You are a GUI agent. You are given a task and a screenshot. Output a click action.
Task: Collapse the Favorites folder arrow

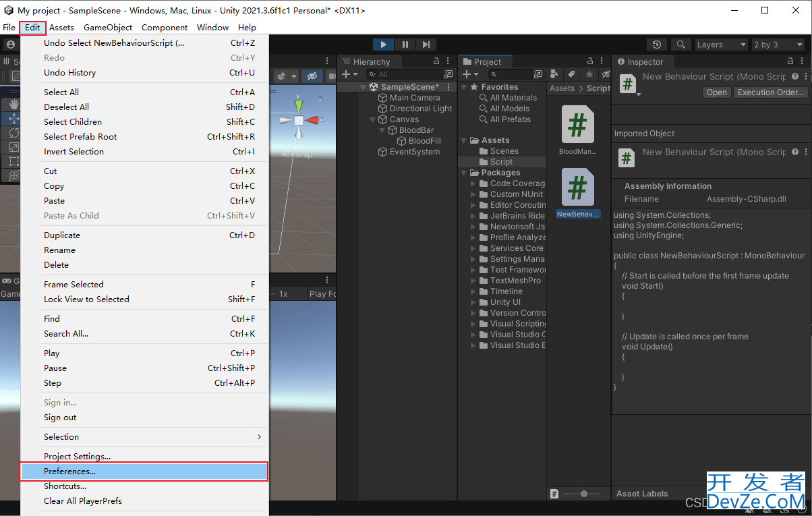[464, 87]
